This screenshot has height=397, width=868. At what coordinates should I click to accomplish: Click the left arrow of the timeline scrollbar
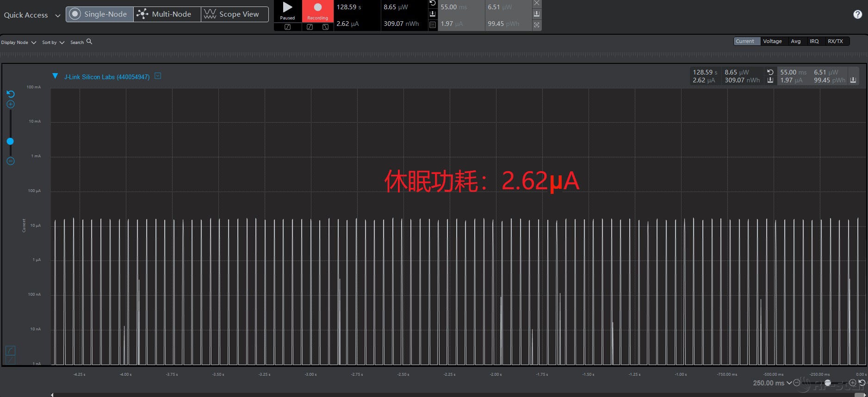[x=52, y=395]
